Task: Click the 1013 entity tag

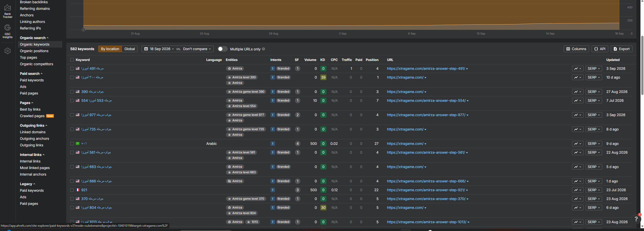Action: coord(252,222)
